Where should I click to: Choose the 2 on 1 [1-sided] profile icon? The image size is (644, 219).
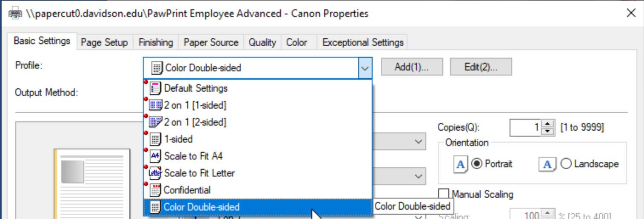point(156,105)
